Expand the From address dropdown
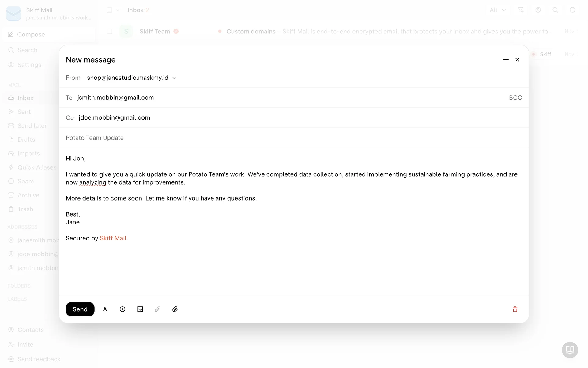 pos(174,78)
